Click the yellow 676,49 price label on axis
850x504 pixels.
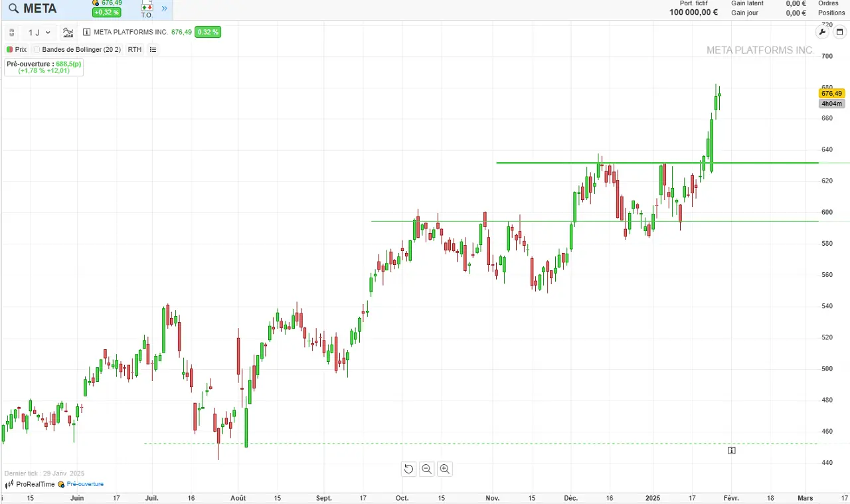point(831,94)
